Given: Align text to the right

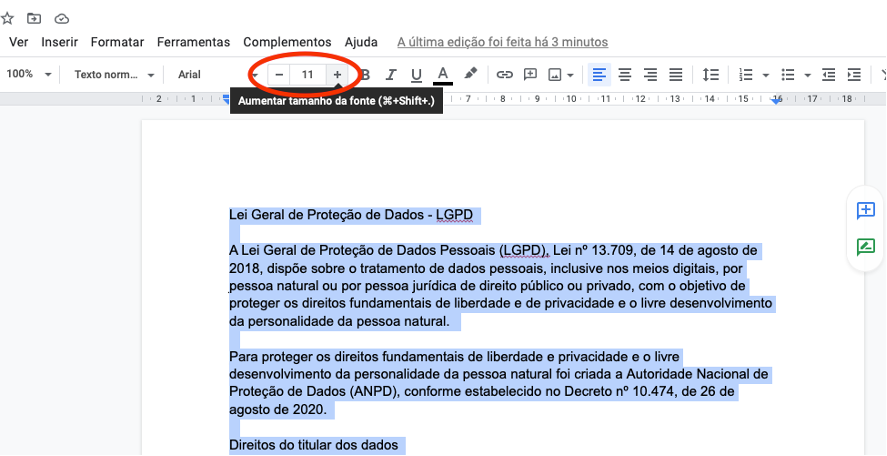Looking at the screenshot, I should [651, 74].
